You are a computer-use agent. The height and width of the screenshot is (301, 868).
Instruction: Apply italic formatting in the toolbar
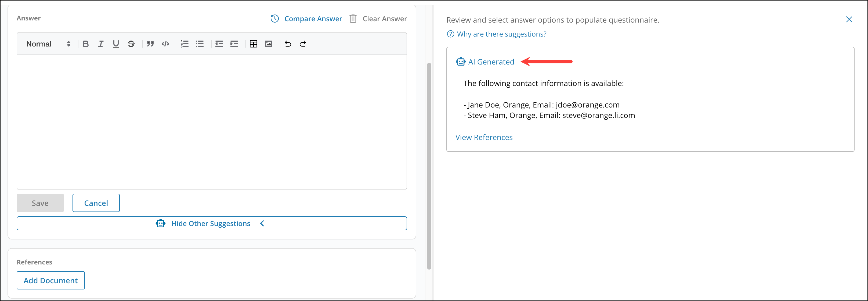[x=101, y=44]
